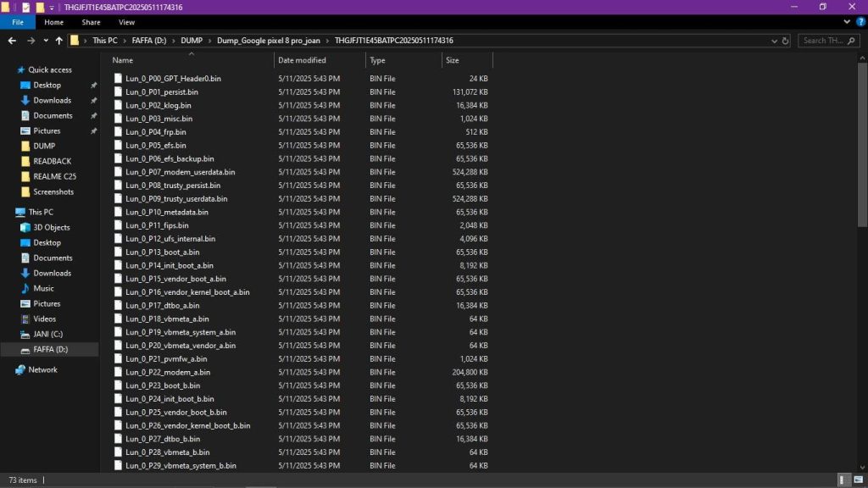Open the Help question mark icon
868x488 pixels.
click(x=860, y=22)
